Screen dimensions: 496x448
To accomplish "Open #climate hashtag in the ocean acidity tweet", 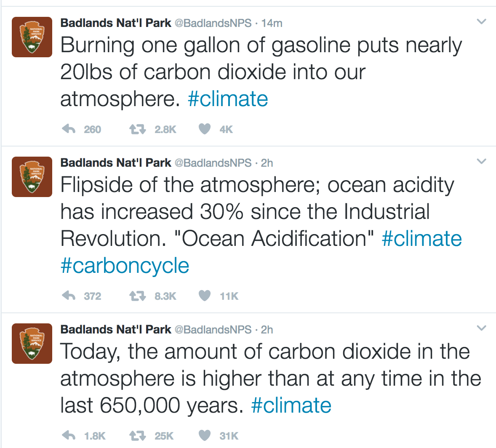I will click(x=421, y=239).
